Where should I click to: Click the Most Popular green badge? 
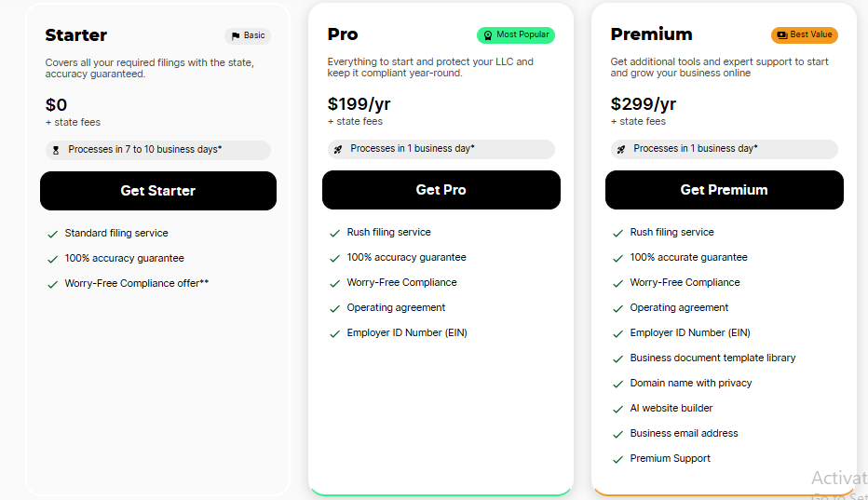click(x=516, y=34)
